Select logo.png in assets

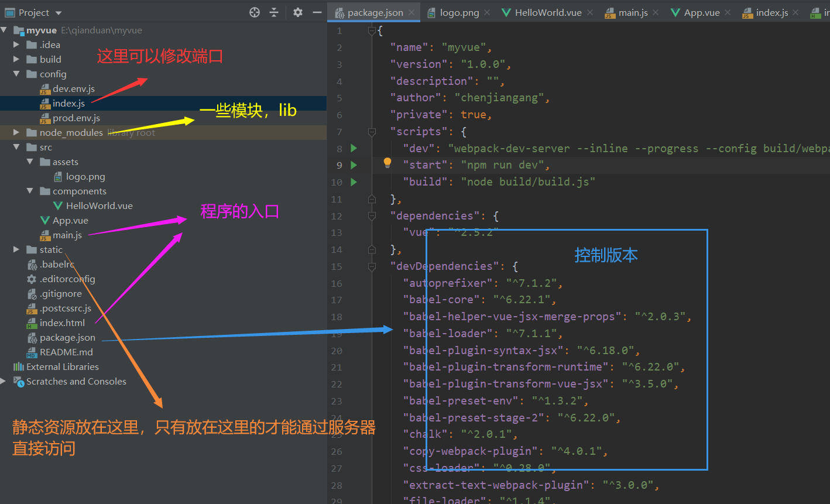coord(85,177)
